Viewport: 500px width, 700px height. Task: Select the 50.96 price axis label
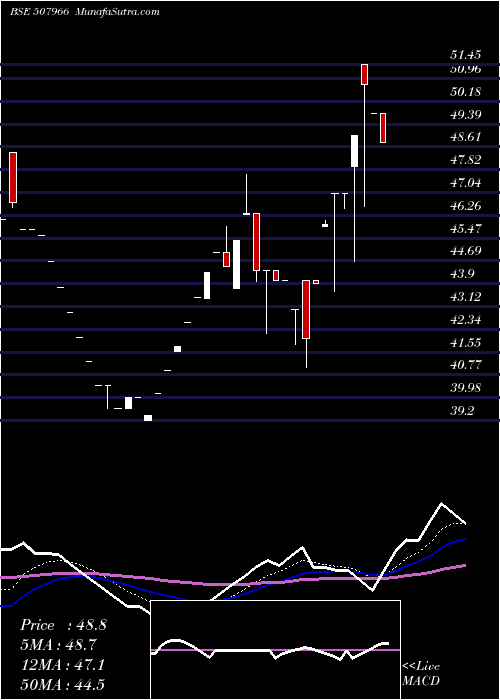click(x=466, y=69)
